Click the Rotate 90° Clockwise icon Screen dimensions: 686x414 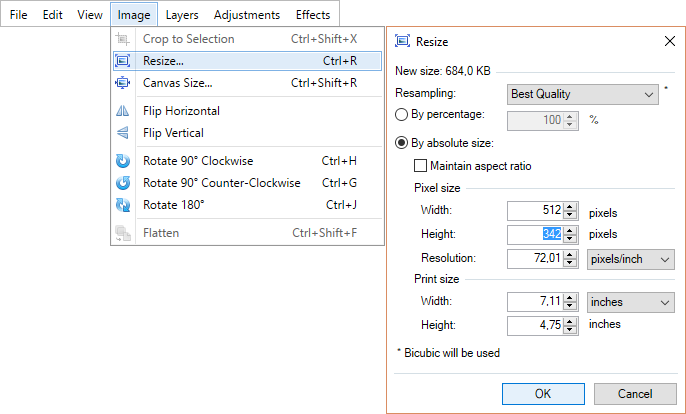point(122,161)
